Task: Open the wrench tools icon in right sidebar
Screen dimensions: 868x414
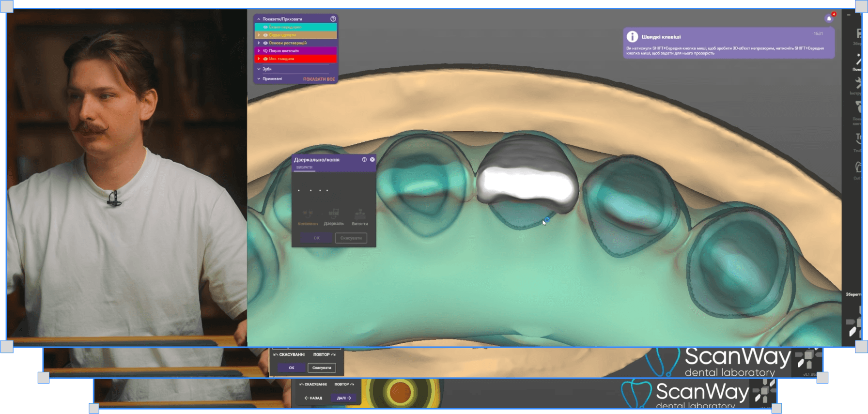Action: (858, 83)
